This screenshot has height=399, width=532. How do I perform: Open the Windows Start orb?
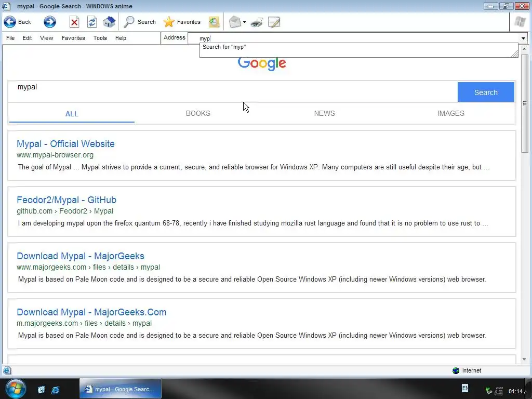pos(16,389)
